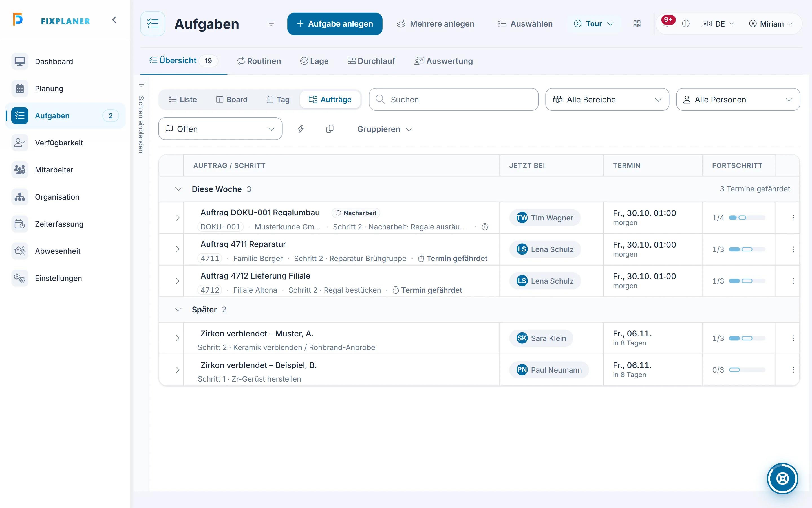812x508 pixels.
Task: Show the Sichten einblenden side panel
Action: (141, 118)
